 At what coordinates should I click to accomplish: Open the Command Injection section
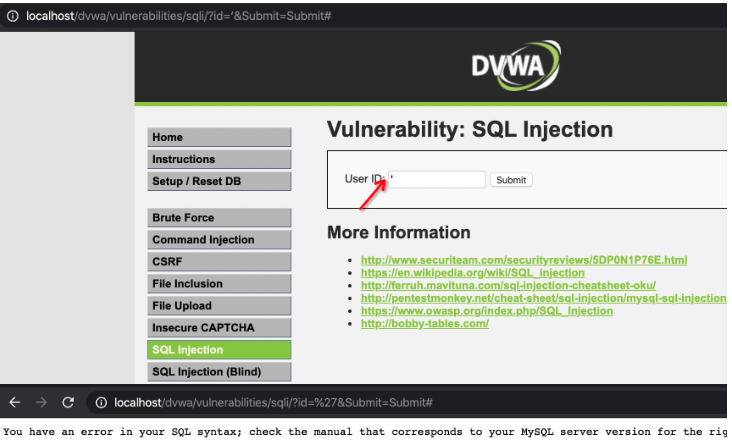(x=219, y=239)
